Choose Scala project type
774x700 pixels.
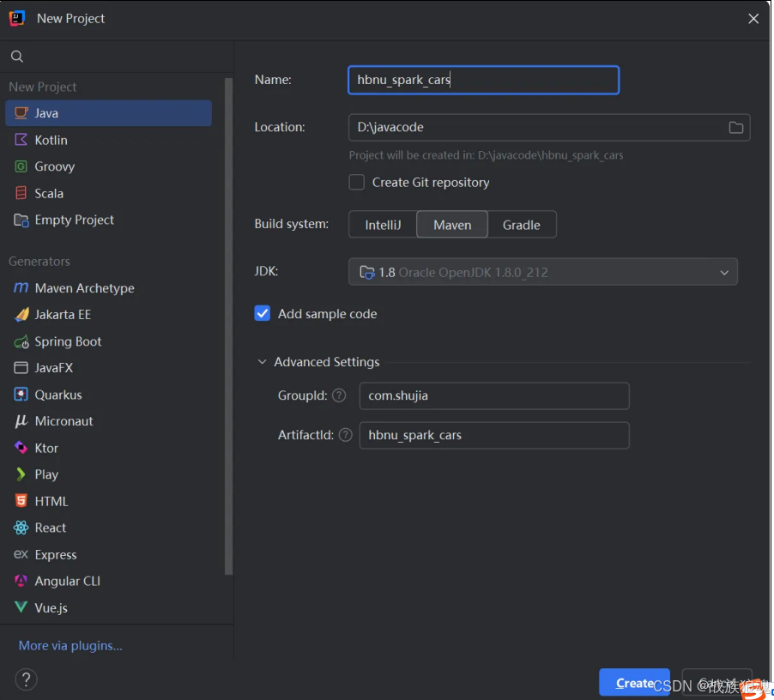pyautogui.click(x=109, y=193)
